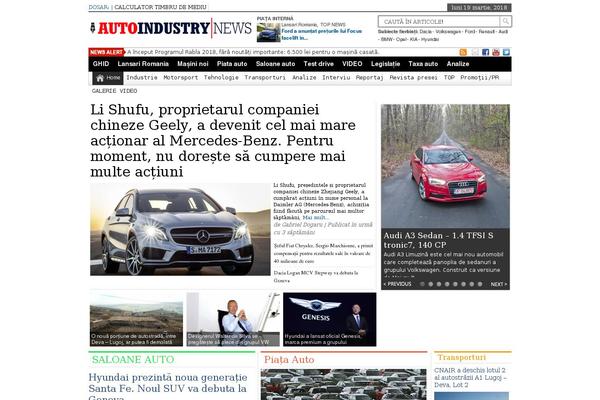This screenshot has height=400, width=600.
Task: Click the Ford Focus thumbnail in Piața internă
Action: 269,33
